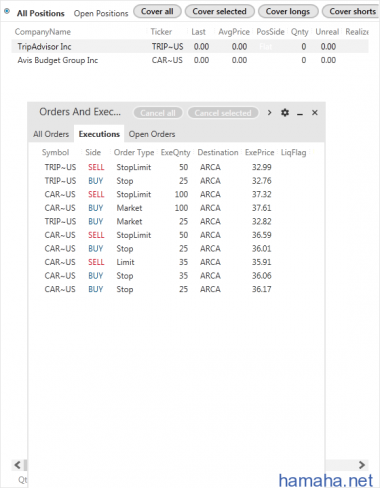Sort executions by Destination column header

[x=218, y=152]
